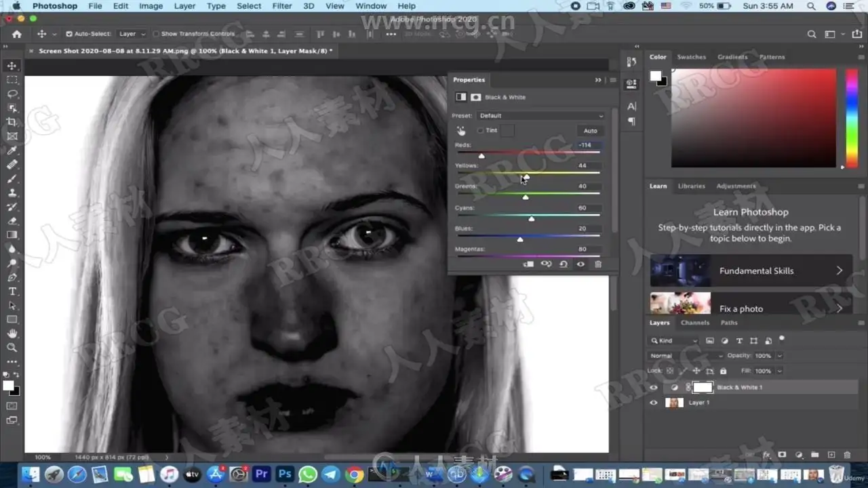The width and height of the screenshot is (868, 488).
Task: Select the Move tool
Action: click(x=12, y=66)
